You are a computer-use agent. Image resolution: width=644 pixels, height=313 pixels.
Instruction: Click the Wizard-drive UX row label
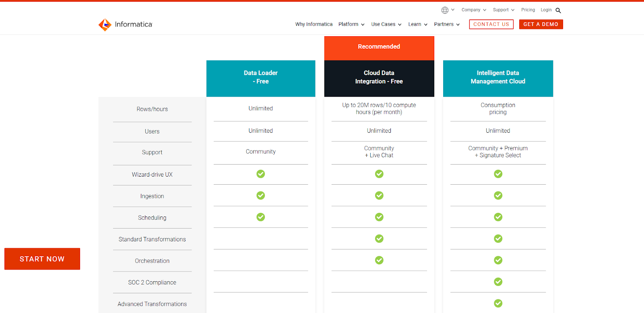(152, 175)
